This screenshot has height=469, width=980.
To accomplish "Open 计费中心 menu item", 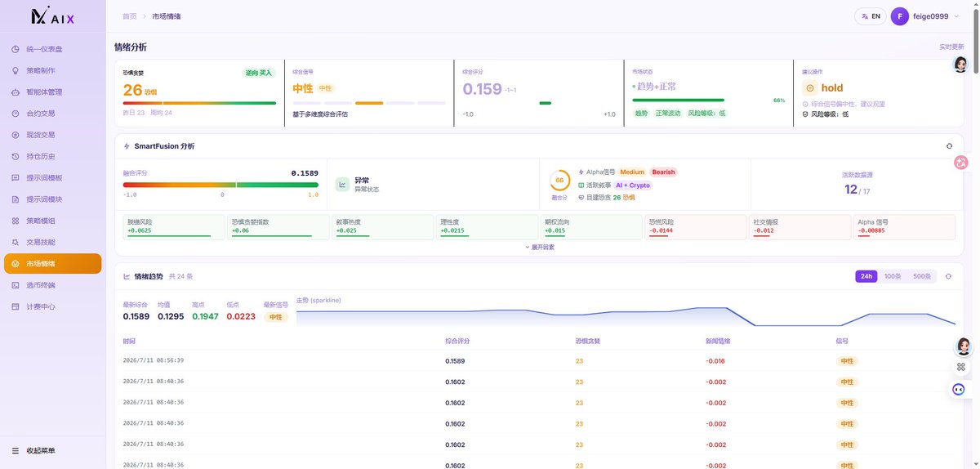I will pyautogui.click(x=53, y=306).
